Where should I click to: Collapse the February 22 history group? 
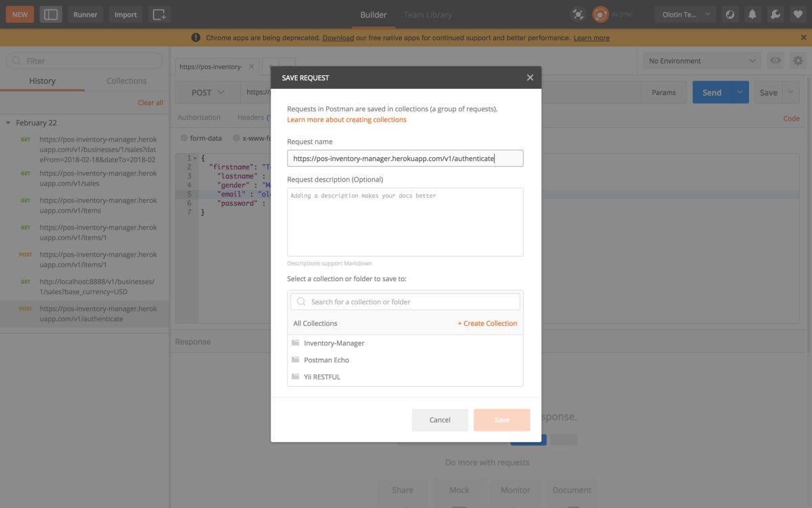8,123
